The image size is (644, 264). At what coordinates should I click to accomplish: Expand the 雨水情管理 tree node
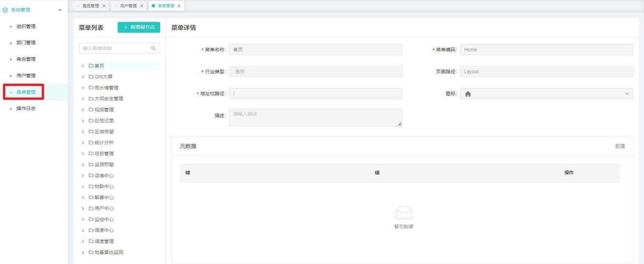click(83, 88)
